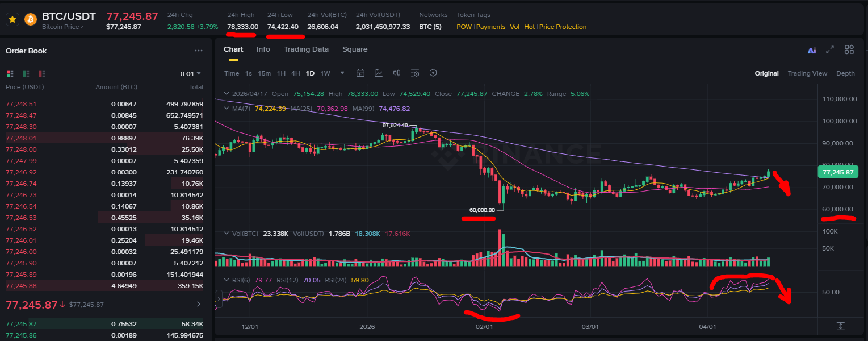
Task: Open the chart layout grid icon
Action: (x=849, y=49)
